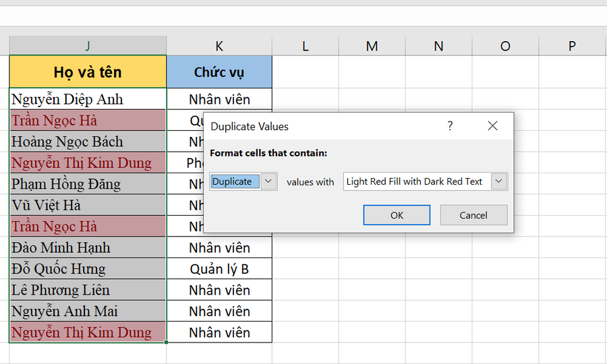
Task: Click Nhân viên cell beside Lê Phương Liên
Action: tap(219, 290)
